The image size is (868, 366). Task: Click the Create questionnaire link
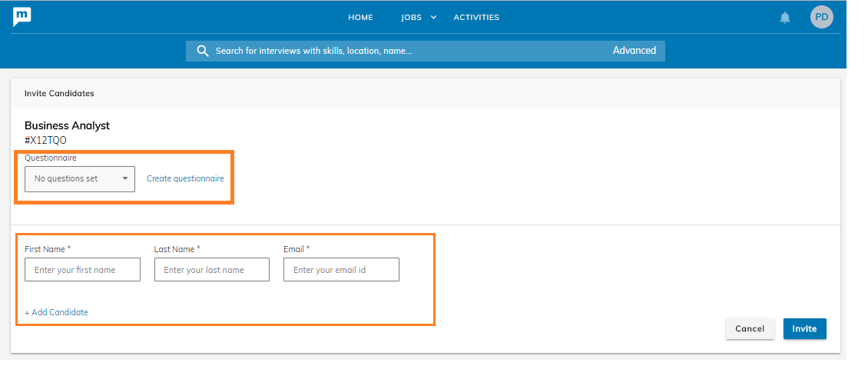pos(185,179)
